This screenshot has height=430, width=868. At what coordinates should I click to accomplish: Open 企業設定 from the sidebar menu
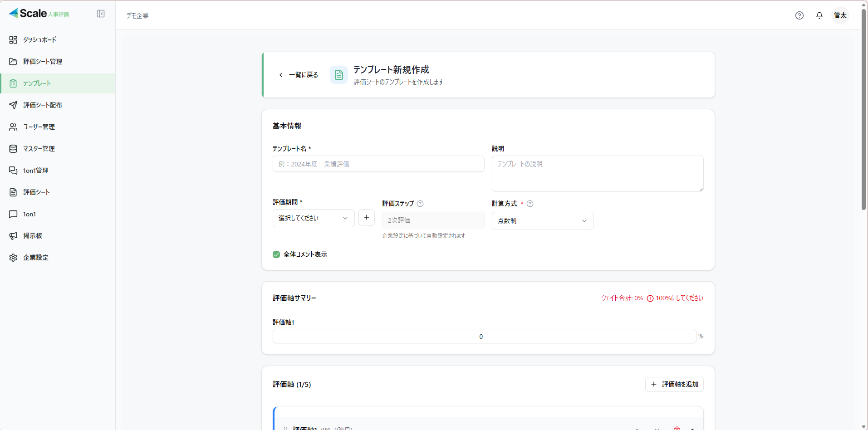point(35,257)
